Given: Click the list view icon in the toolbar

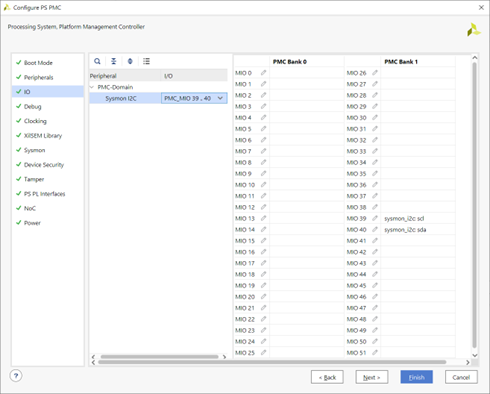Looking at the screenshot, I should click(146, 61).
